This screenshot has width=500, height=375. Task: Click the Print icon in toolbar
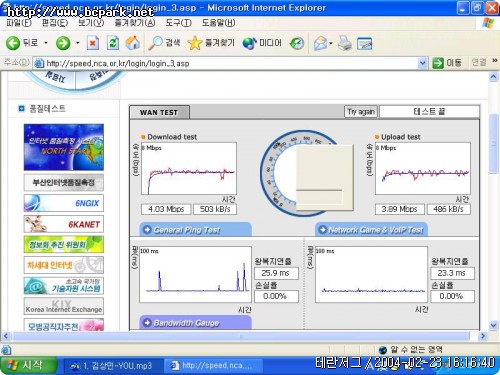click(x=345, y=43)
